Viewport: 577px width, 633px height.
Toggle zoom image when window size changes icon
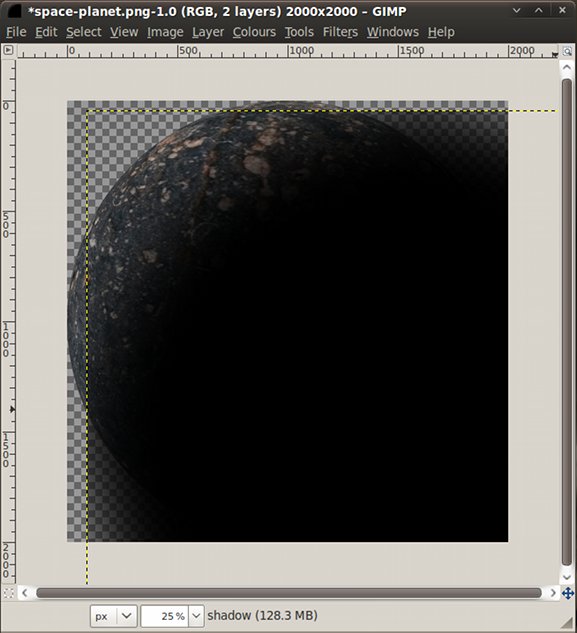point(567,51)
